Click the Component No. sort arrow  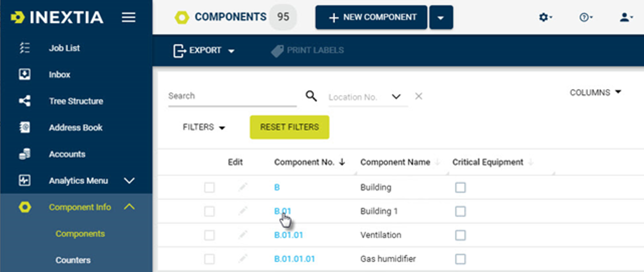click(342, 162)
